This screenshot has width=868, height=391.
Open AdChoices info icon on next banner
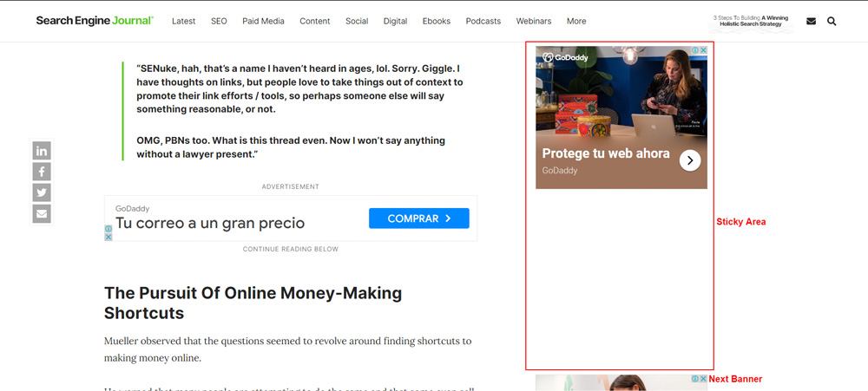[x=695, y=379]
